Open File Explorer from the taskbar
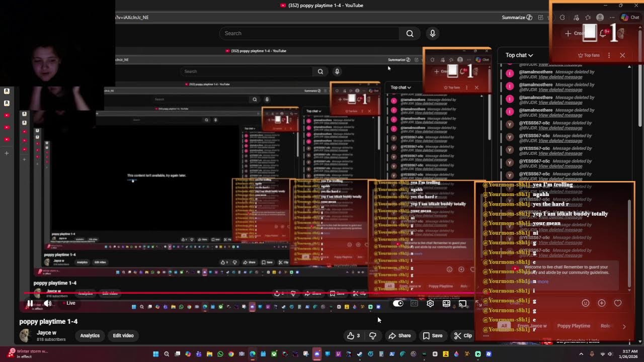Viewport: 644px width, 362px height. point(209,354)
